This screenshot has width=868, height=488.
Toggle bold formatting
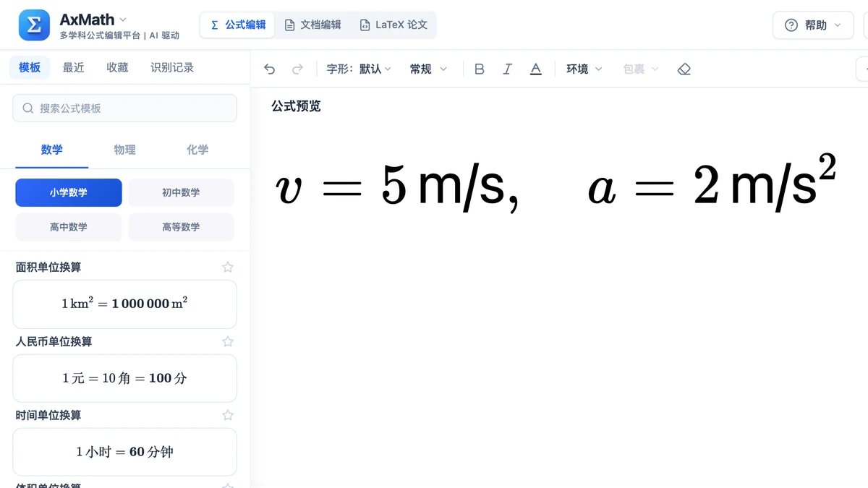[x=479, y=69]
